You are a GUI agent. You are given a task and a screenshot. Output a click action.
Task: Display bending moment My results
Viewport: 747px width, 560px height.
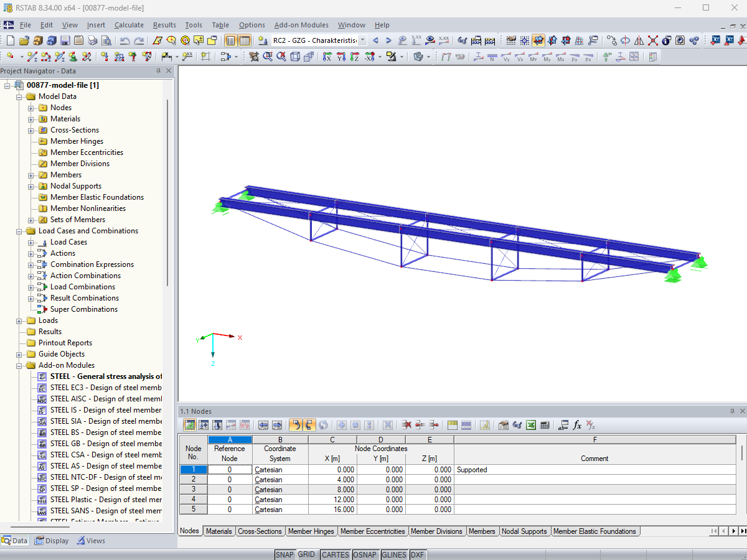click(547, 57)
